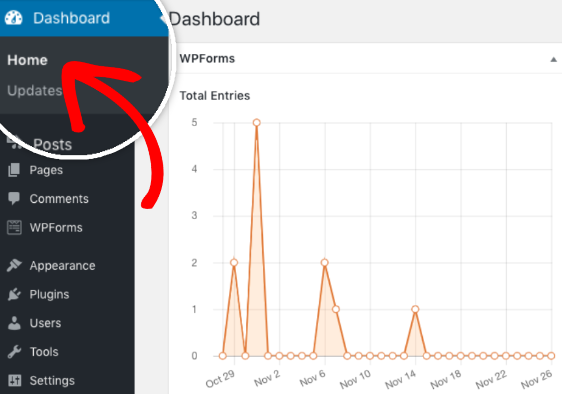Open the Settings sliders icon
Image resolution: width=562 pixels, height=394 pixels.
(15, 380)
